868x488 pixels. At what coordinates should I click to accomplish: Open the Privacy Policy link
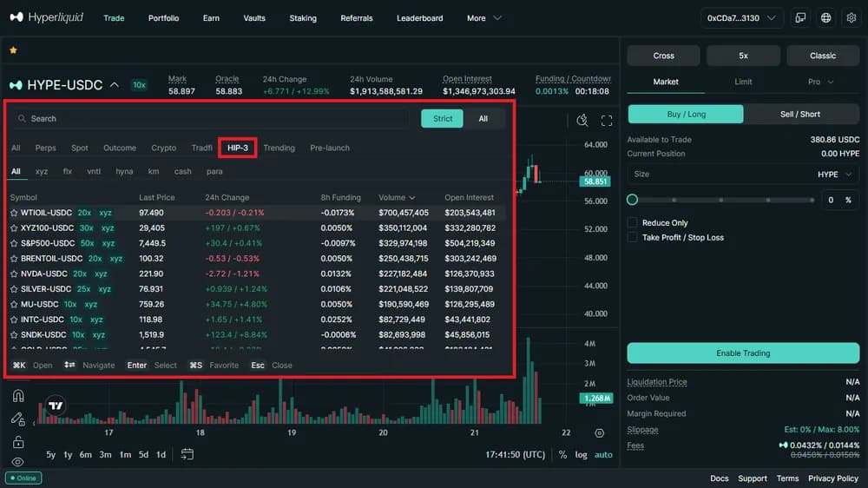832,478
